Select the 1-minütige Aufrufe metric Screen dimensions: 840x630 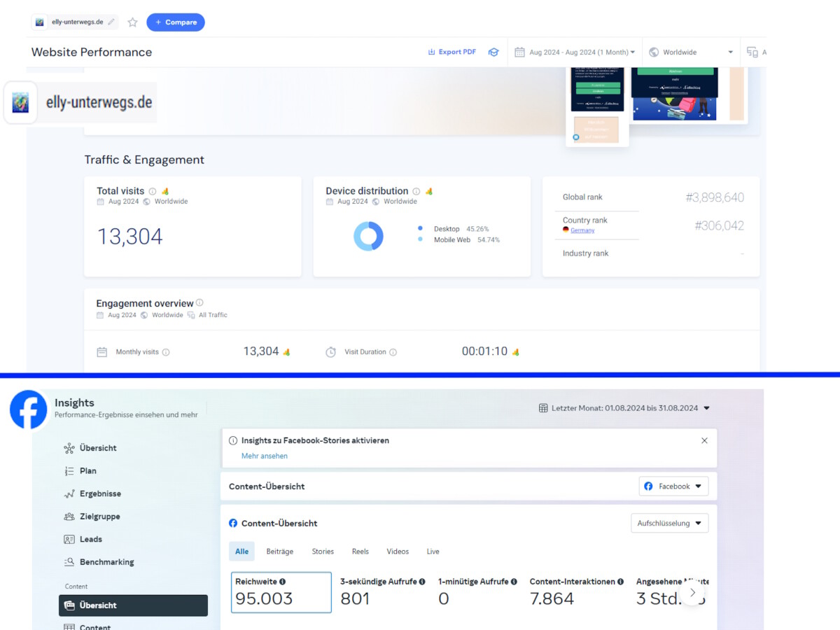tap(477, 592)
